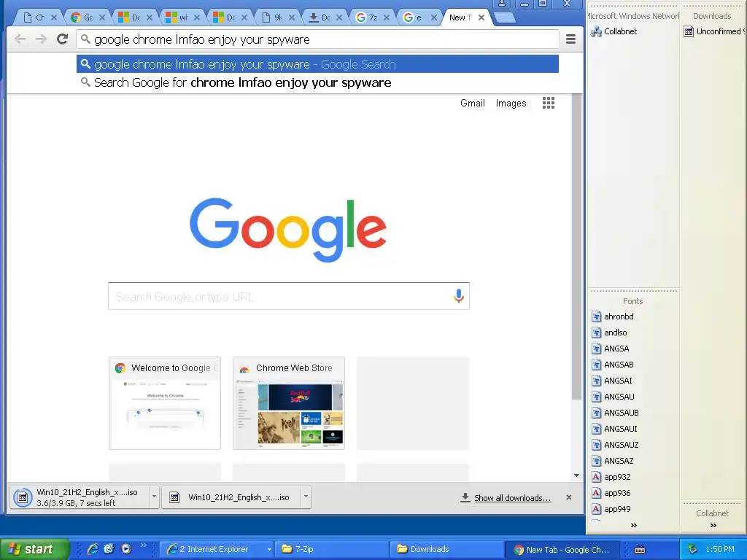
Task: Go forward with the forward arrow
Action: [x=41, y=39]
